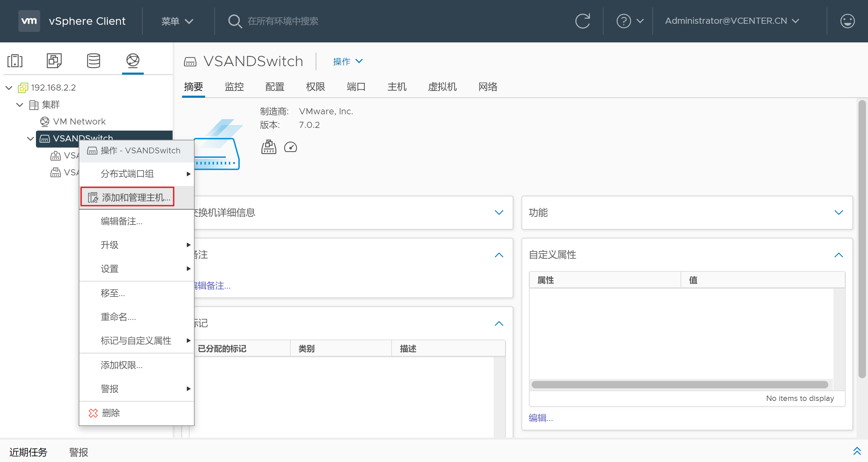Click the vCenter 192.168.2.2 icon
Screen dimensions: 868x462
click(23, 88)
